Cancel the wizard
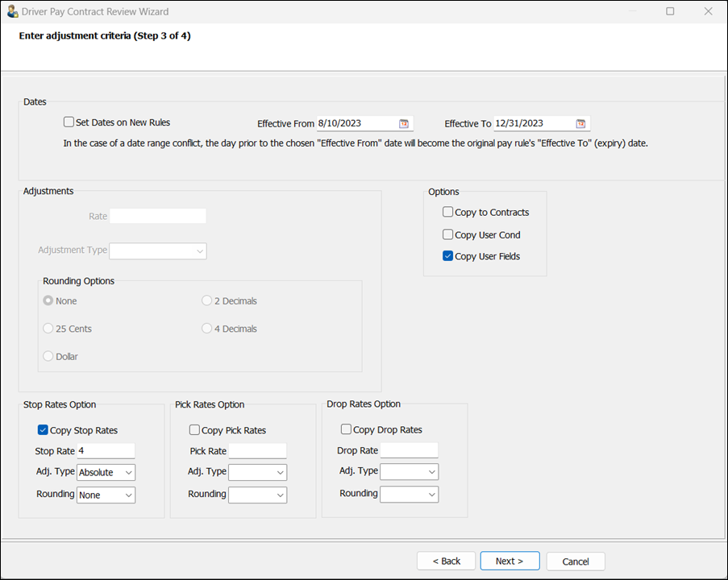Screen dimensions: 728x580 576,561
